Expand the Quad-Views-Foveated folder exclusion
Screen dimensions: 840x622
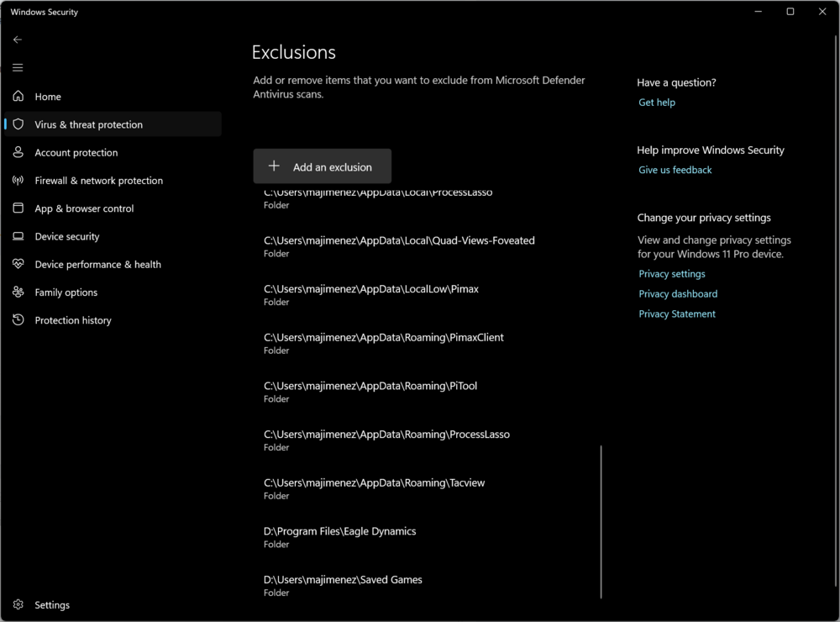coord(399,246)
